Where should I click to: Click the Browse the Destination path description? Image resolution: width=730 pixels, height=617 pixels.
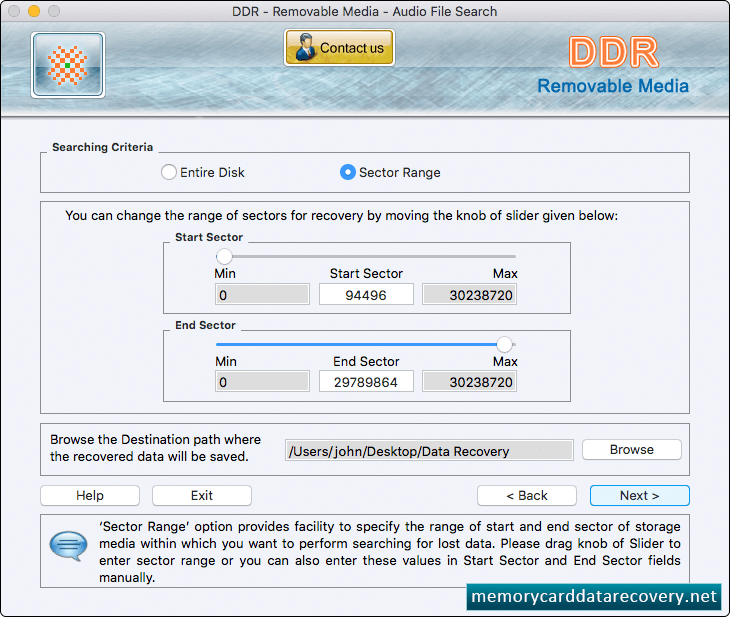pos(155,448)
